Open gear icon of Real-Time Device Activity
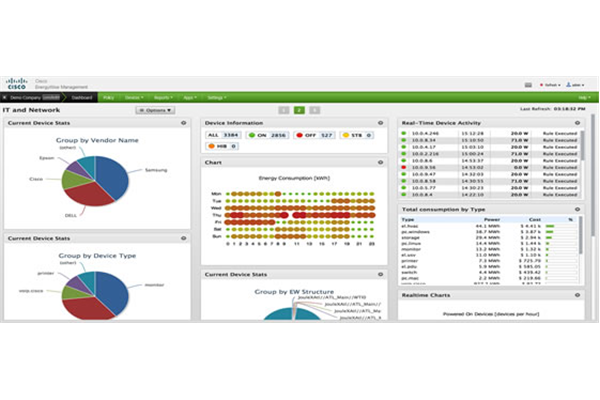This screenshot has width=600, height=400. click(577, 123)
